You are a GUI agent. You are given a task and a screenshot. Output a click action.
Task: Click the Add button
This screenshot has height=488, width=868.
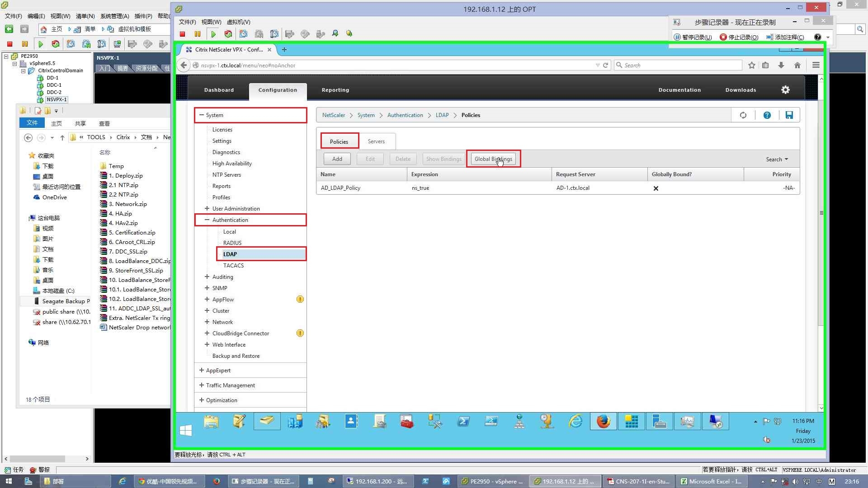(337, 159)
